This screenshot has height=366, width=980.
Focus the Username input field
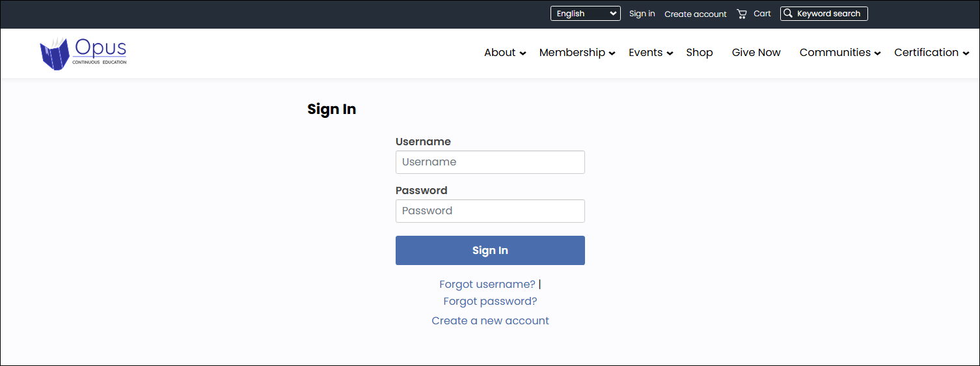[490, 162]
